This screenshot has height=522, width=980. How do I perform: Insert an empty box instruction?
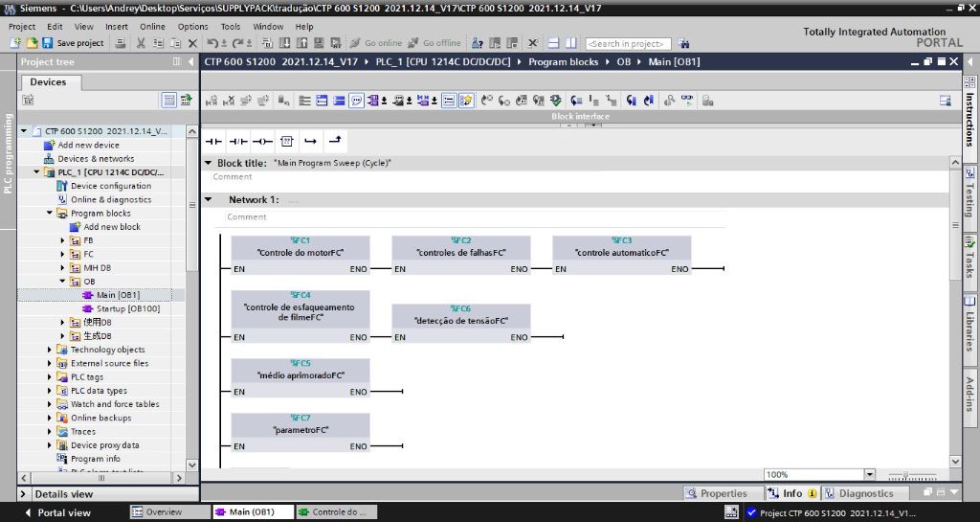coord(287,142)
